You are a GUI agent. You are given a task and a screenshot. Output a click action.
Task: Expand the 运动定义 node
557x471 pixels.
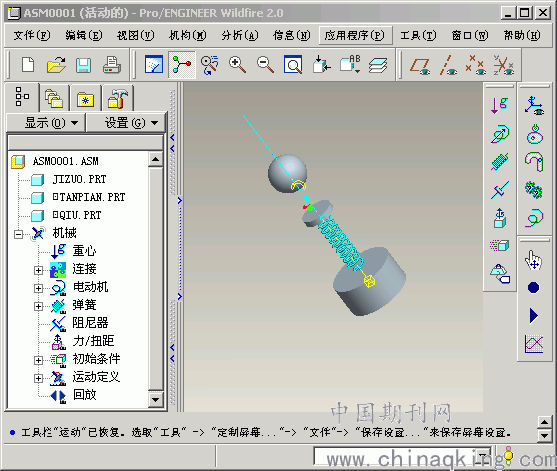point(38,378)
